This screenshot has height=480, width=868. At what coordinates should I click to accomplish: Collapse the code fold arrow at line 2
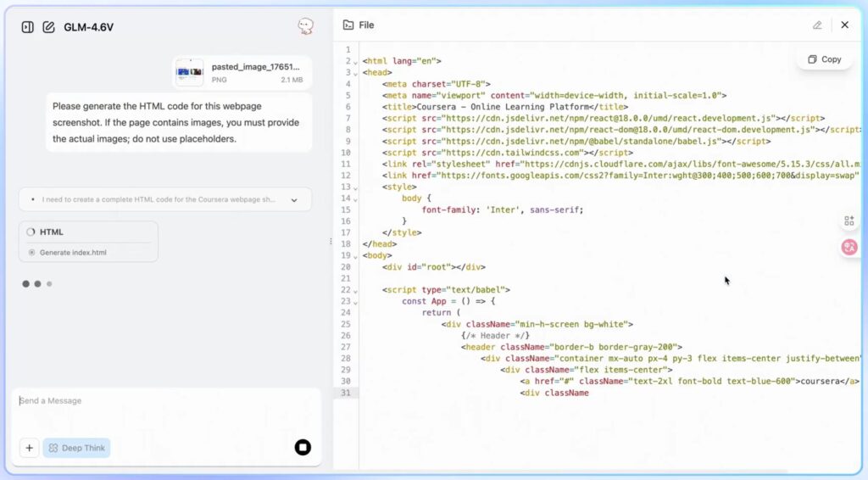pyautogui.click(x=355, y=61)
